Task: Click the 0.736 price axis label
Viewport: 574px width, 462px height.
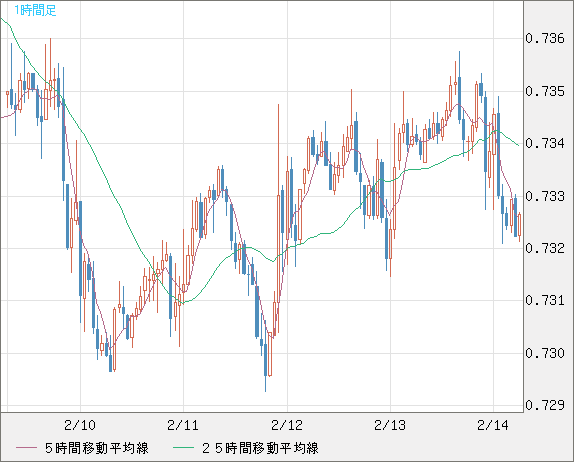Action: [x=545, y=38]
